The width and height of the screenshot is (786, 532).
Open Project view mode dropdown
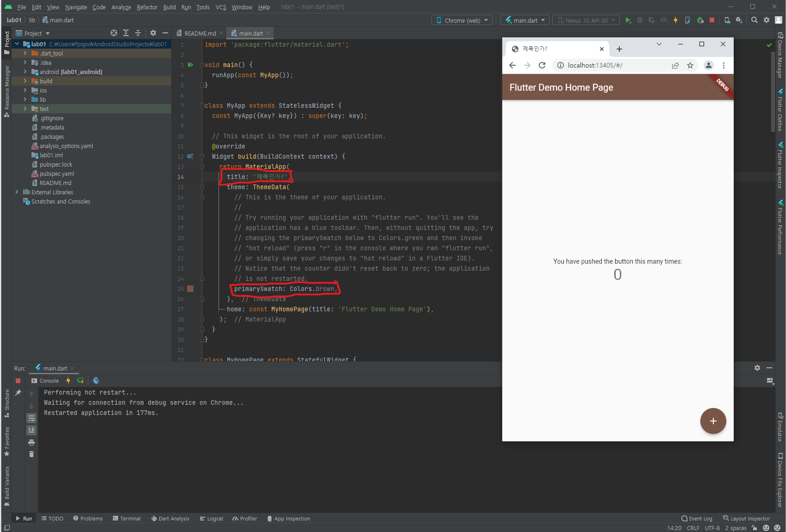(x=33, y=33)
